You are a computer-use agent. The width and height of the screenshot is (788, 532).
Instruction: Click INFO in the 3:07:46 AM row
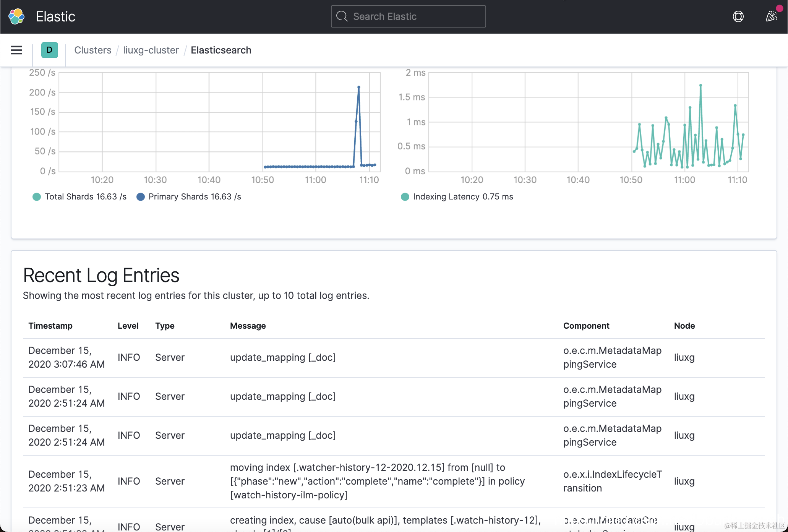point(129,357)
